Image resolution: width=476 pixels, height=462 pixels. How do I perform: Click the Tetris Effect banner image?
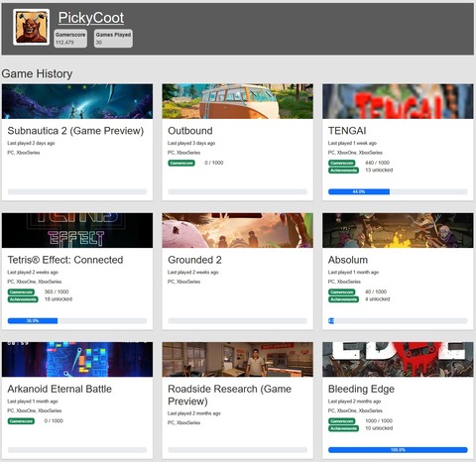coord(77,230)
